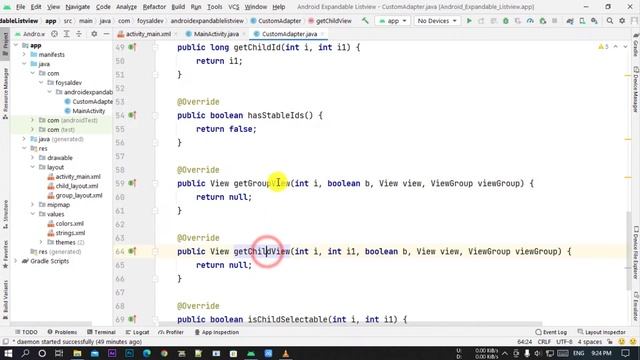Collapse the values folder
640x360 pixels.
33,214
